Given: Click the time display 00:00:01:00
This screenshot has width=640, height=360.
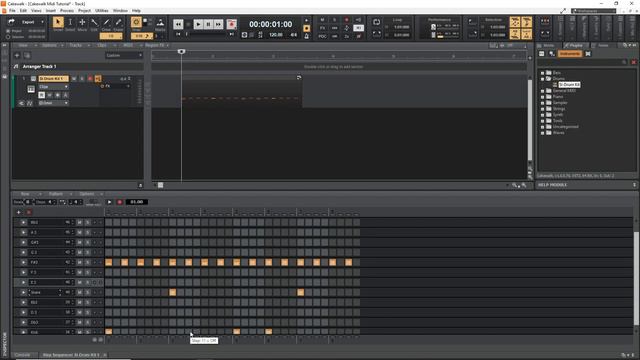Looking at the screenshot, I should pos(271,24).
